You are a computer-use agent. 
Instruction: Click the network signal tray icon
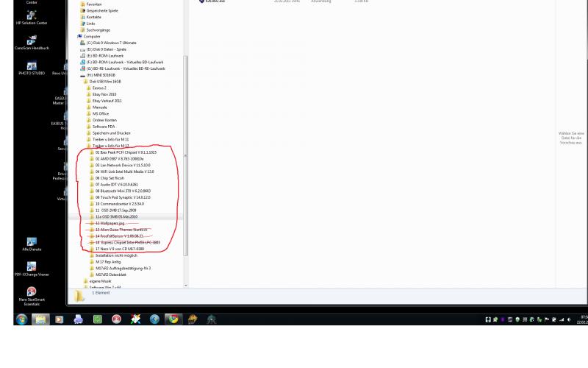[x=562, y=319]
